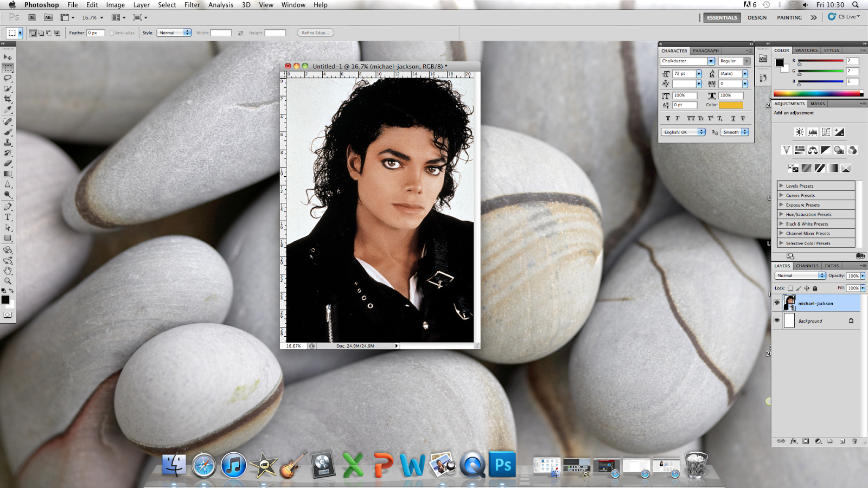
Task: Switch to Painting workspace
Action: coord(789,17)
